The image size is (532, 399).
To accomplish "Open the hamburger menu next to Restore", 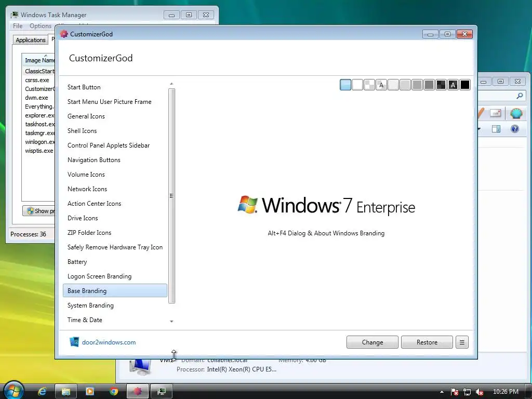I will (x=462, y=342).
